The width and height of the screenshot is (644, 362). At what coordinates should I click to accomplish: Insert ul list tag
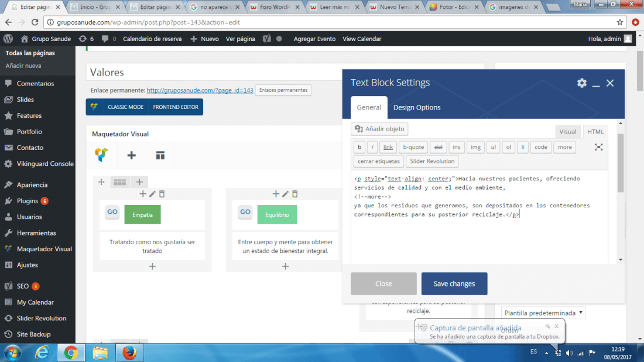[x=494, y=147]
